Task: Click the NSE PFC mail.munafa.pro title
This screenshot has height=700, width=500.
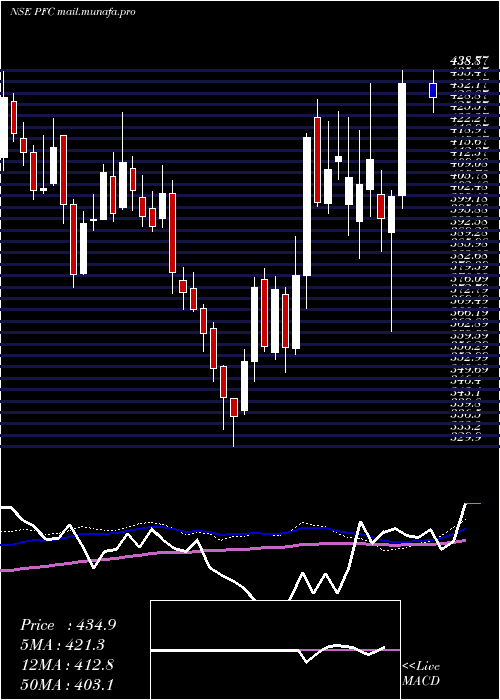Action: pos(72,12)
